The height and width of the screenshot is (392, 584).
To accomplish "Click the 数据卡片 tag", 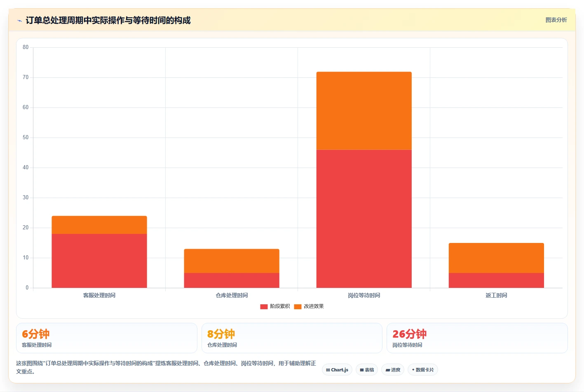I will point(423,370).
